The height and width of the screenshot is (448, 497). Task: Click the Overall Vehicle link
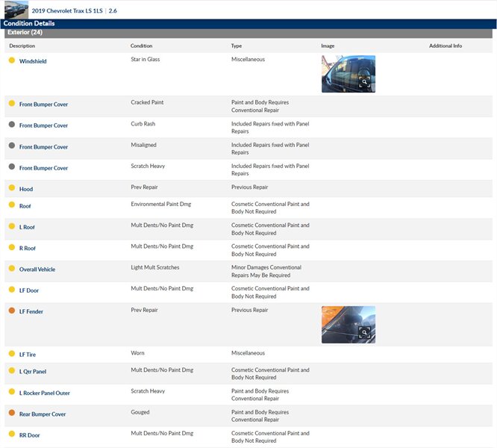37,270
